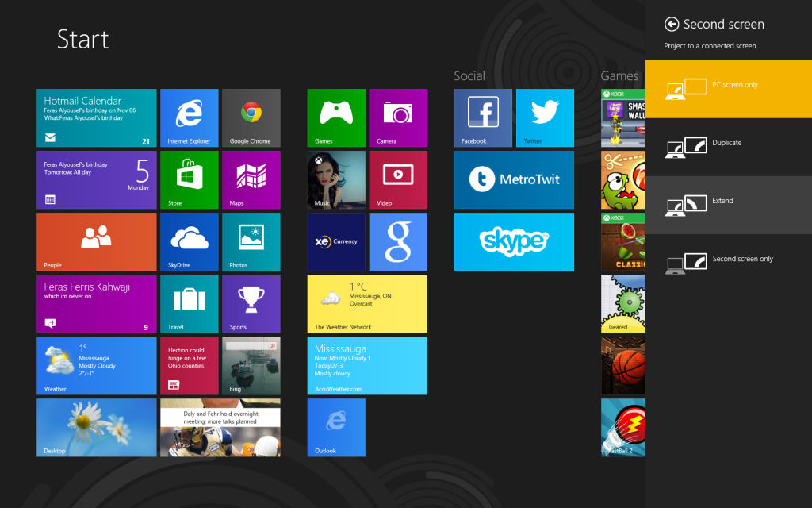This screenshot has height=508, width=812.
Task: Open the AccuWeather.com tile
Action: [367, 365]
